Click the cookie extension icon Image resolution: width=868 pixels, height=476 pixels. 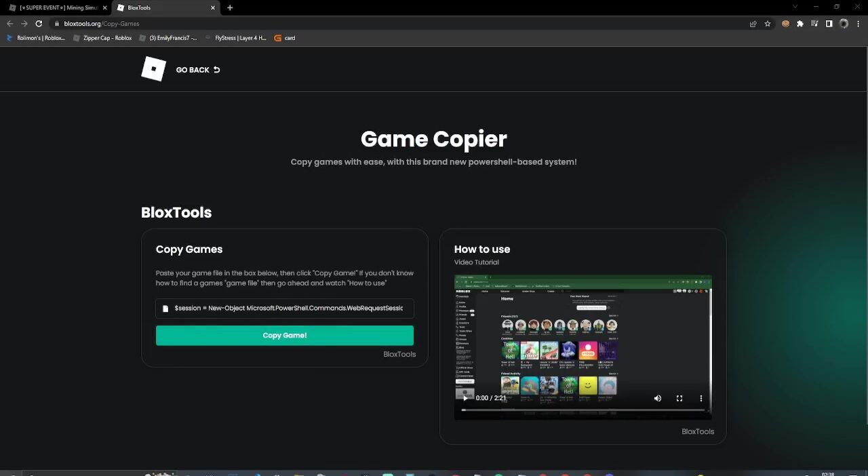786,24
